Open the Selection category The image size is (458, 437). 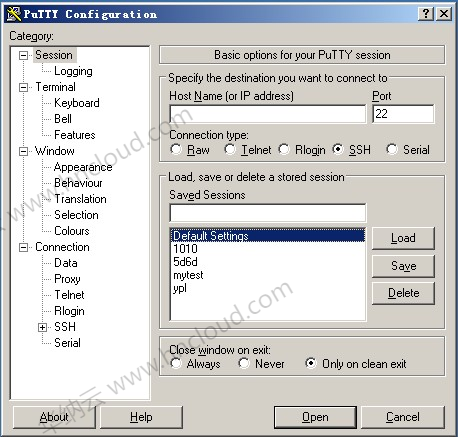coord(76,215)
